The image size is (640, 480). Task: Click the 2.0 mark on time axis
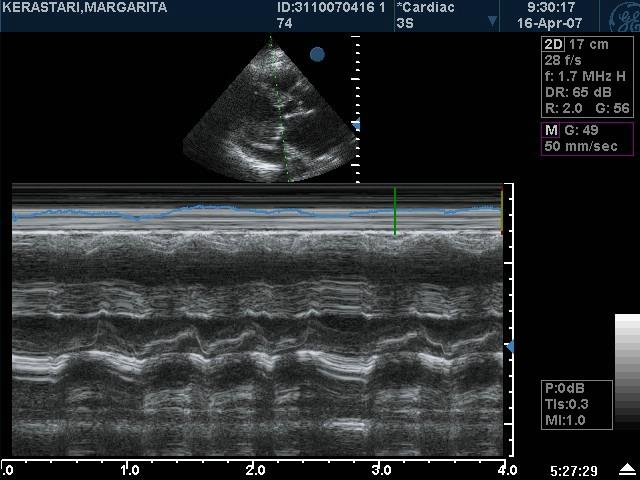point(256,471)
